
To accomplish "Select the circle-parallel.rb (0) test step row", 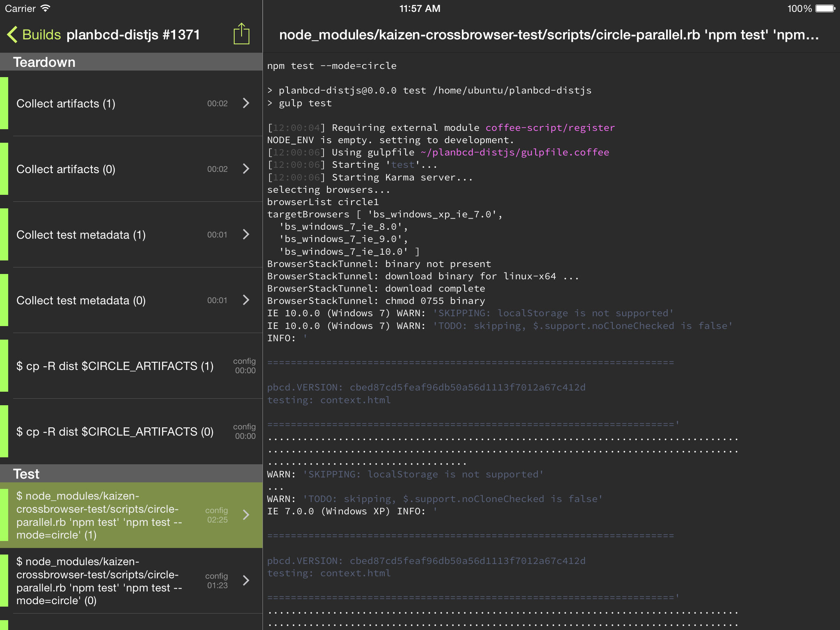I will click(x=98, y=581).
